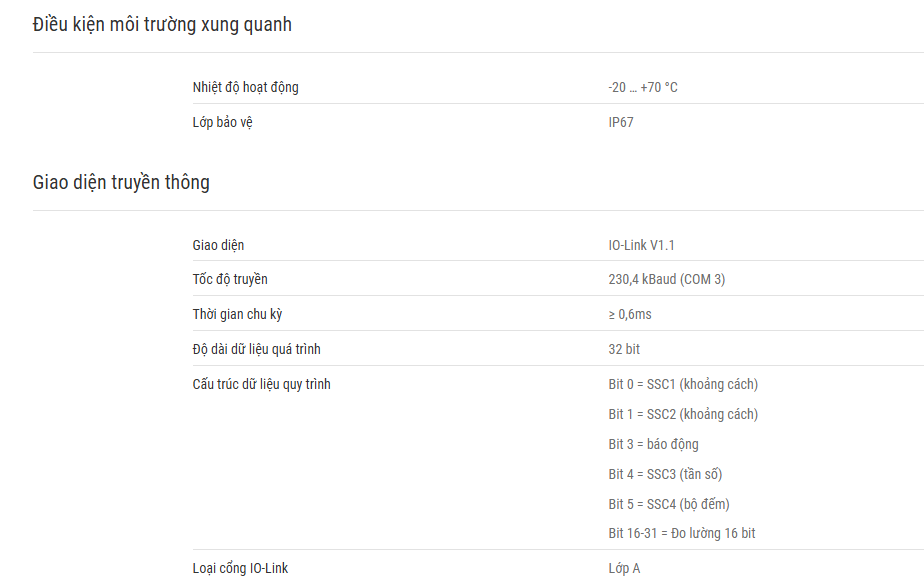924x584 pixels.
Task: Click the 'Giao diện truyền thông' section heading
Action: click(x=121, y=183)
